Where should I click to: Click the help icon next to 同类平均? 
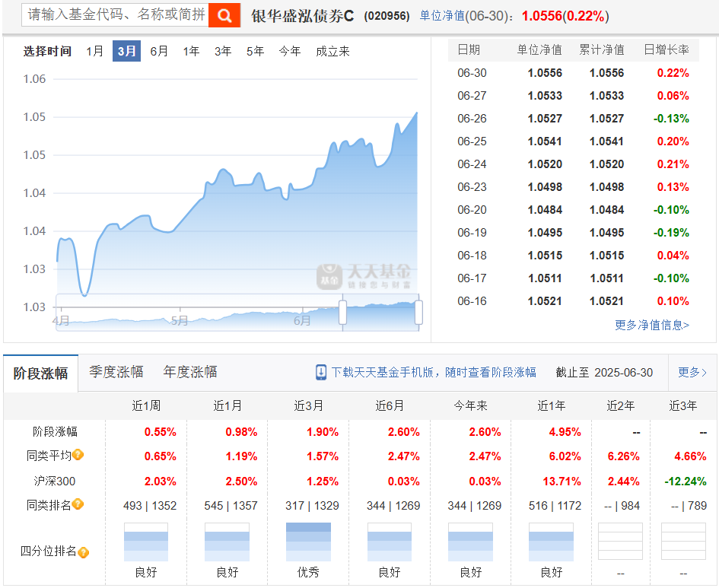coord(78,455)
